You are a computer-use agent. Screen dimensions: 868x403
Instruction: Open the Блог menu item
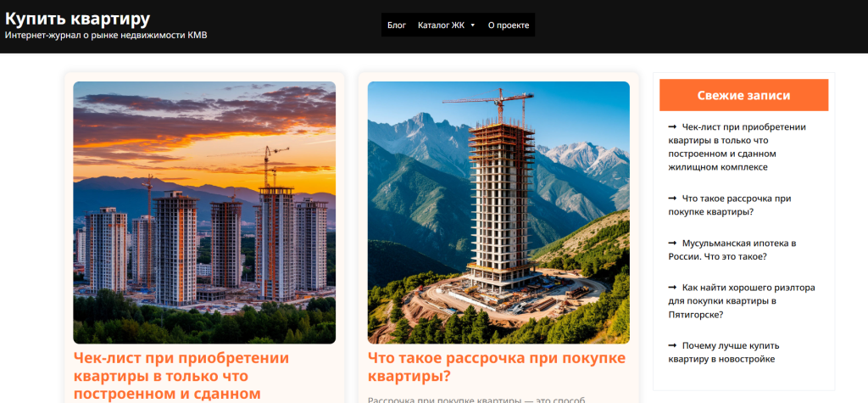pos(397,25)
